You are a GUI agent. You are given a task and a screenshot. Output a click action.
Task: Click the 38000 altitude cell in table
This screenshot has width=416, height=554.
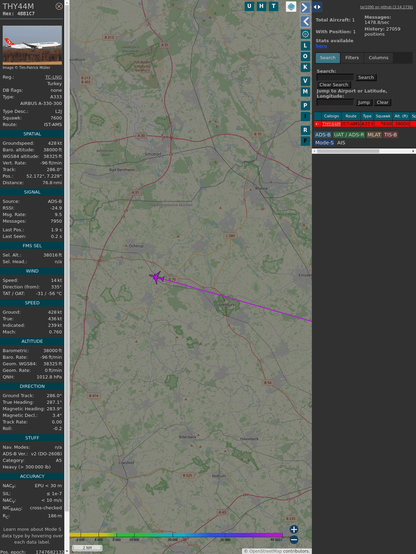tap(401, 124)
